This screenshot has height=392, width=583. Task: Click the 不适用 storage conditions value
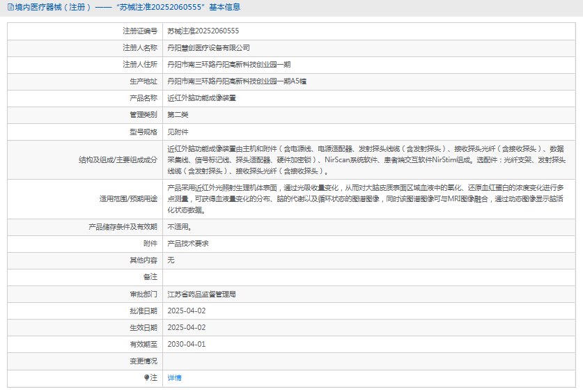pos(179,227)
